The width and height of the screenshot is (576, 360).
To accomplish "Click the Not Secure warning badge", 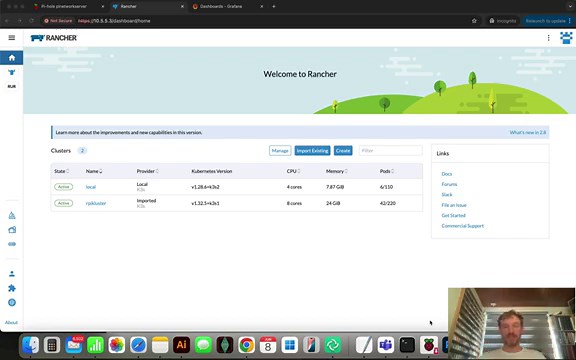I will pyautogui.click(x=58, y=21).
